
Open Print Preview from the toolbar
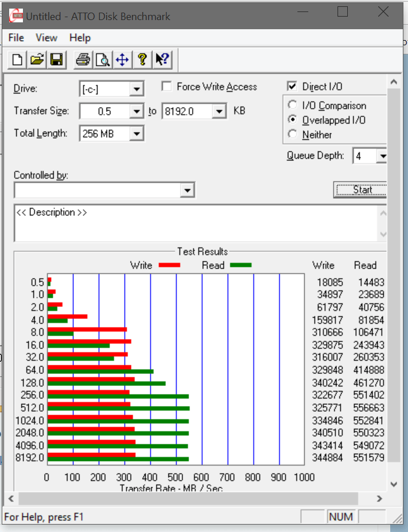click(x=103, y=60)
